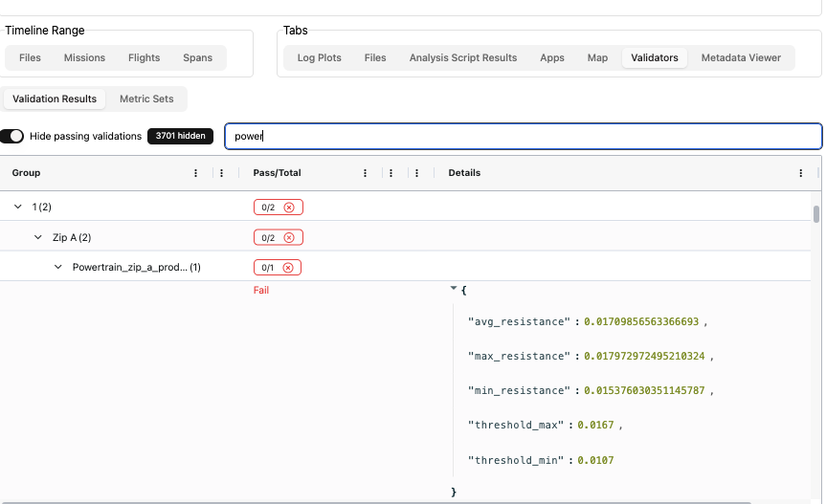Screen dimensions: 826x504
Task: Select Validation Results sub-tab
Action: point(55,99)
